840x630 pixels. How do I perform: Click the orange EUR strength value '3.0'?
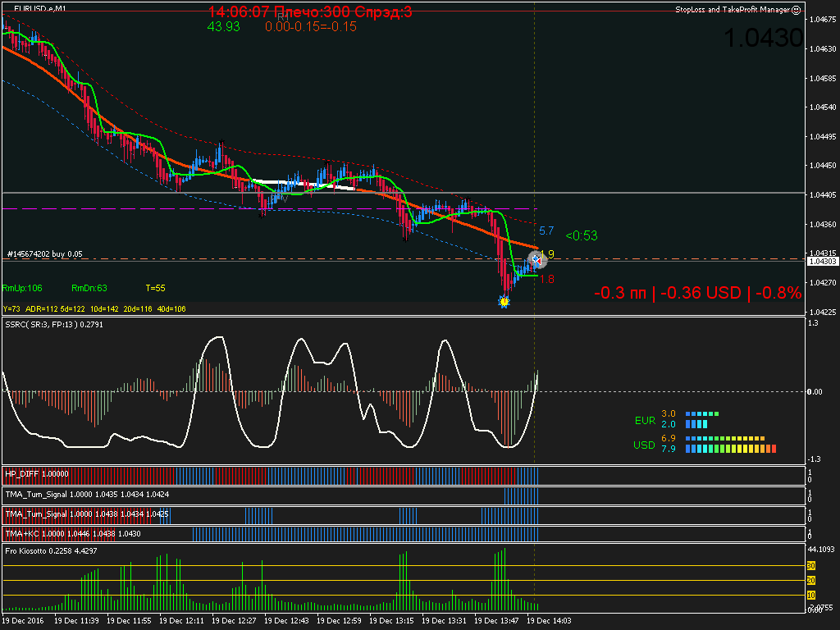(x=669, y=413)
